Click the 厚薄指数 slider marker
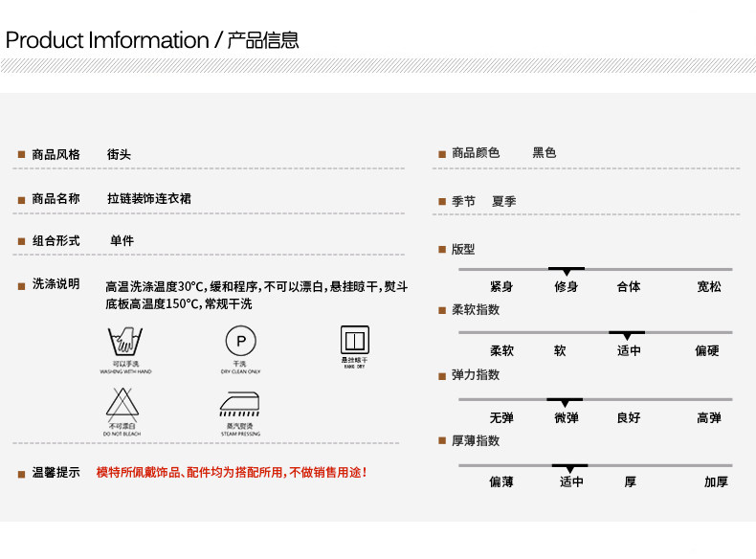 [x=570, y=468]
